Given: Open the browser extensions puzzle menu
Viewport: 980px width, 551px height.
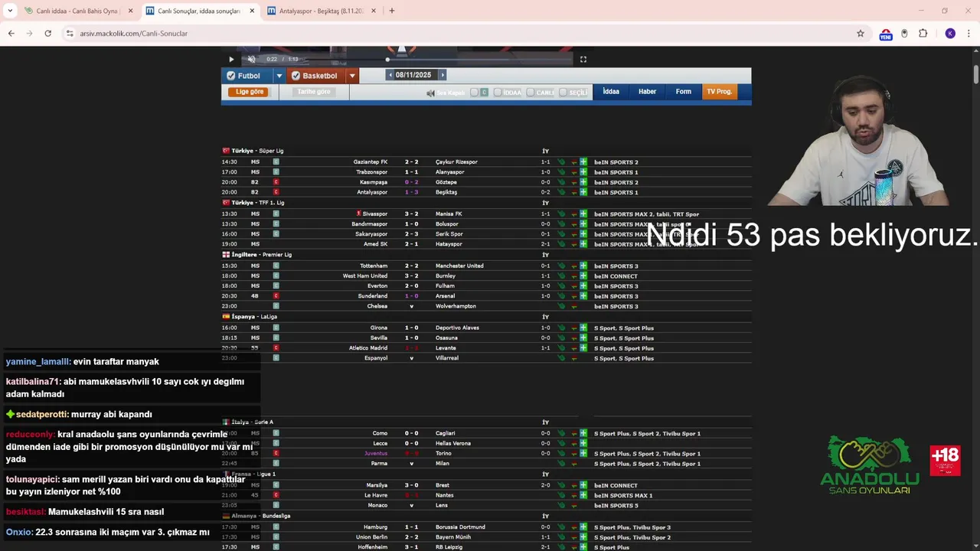Looking at the screenshot, I should (x=923, y=34).
